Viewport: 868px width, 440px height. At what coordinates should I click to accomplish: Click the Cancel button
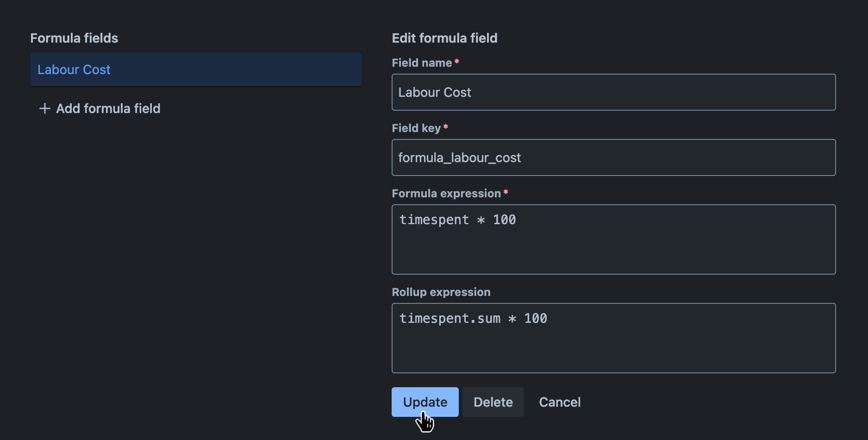tap(559, 402)
